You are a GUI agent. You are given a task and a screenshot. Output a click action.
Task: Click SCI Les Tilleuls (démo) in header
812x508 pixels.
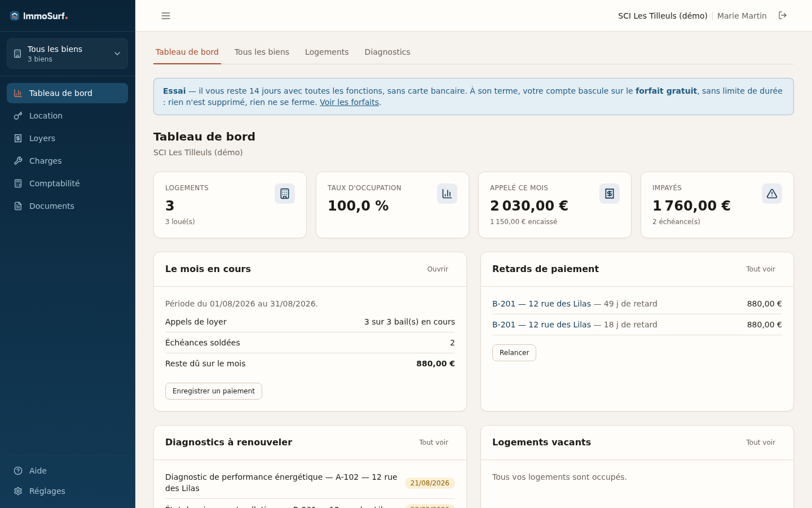[663, 16]
